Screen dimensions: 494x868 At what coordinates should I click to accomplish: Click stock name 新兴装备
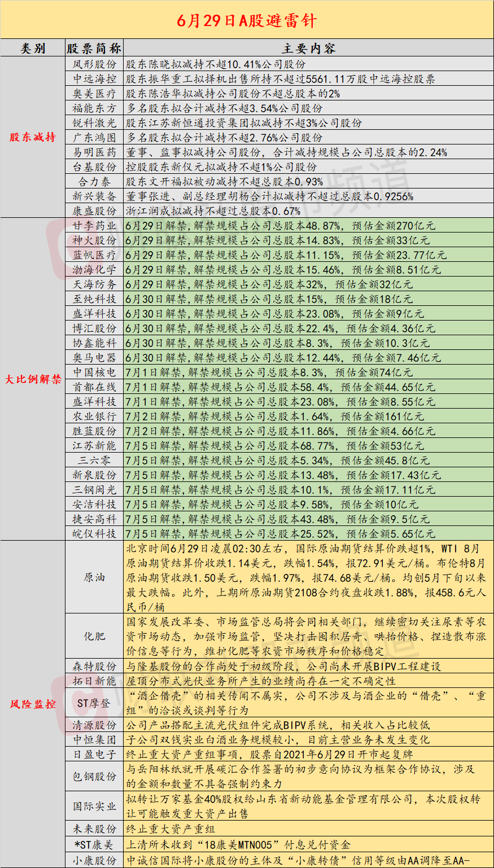click(94, 196)
